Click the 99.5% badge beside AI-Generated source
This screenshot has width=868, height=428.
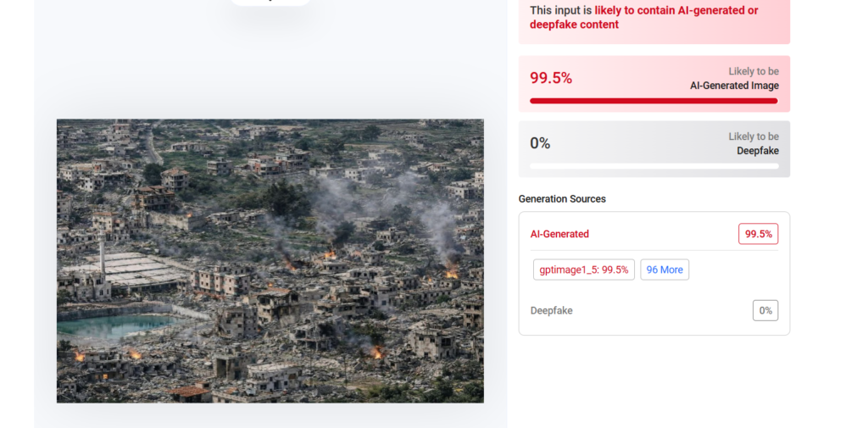click(758, 234)
